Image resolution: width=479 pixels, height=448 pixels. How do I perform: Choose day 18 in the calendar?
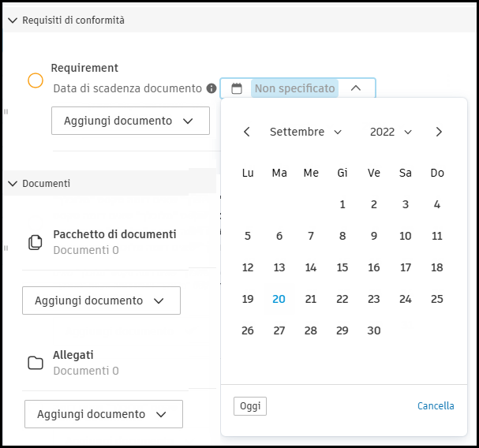click(x=437, y=267)
